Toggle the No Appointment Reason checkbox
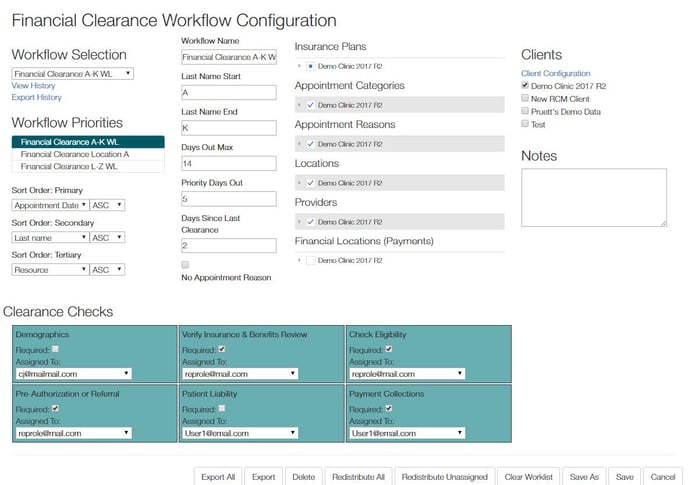688x485 pixels. click(185, 264)
